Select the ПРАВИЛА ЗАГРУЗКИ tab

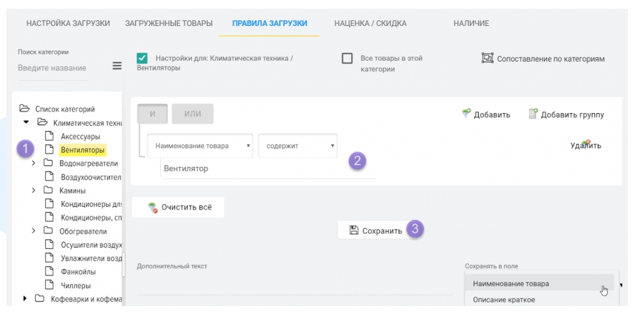point(269,23)
